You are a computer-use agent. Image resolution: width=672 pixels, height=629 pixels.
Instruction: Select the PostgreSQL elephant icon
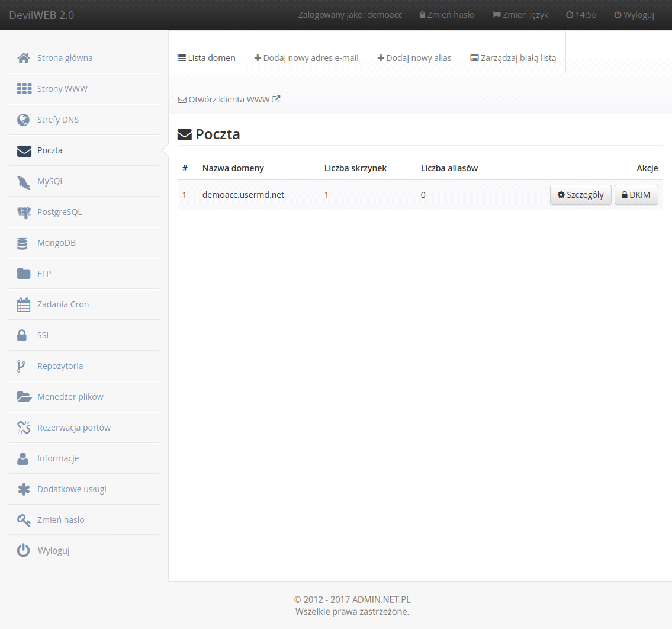click(24, 212)
